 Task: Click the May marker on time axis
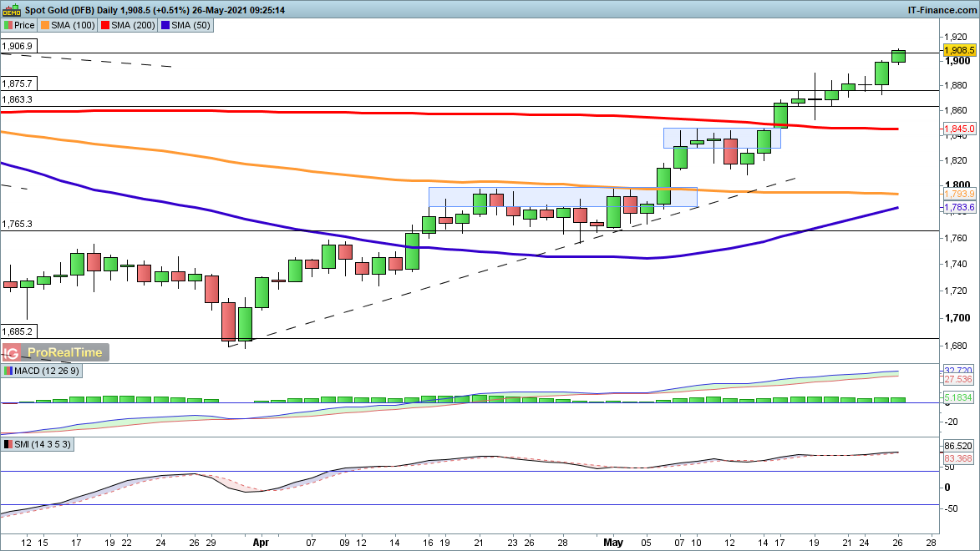(x=614, y=542)
